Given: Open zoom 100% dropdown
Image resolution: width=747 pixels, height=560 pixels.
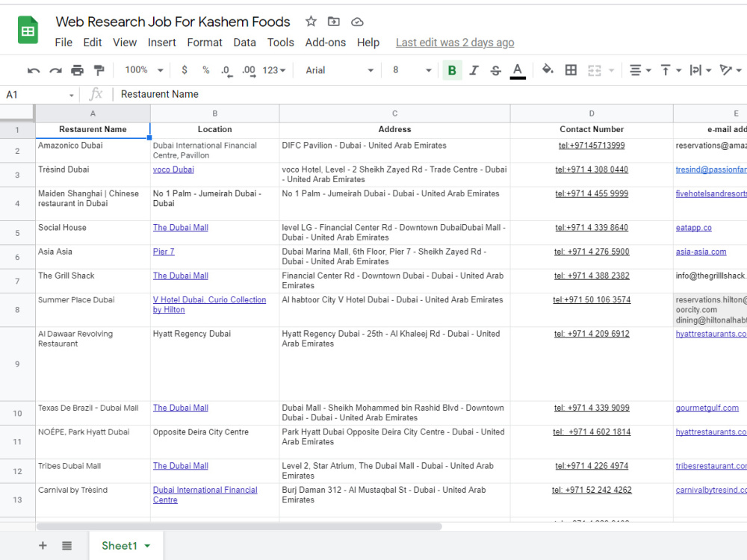Looking at the screenshot, I should coord(144,70).
